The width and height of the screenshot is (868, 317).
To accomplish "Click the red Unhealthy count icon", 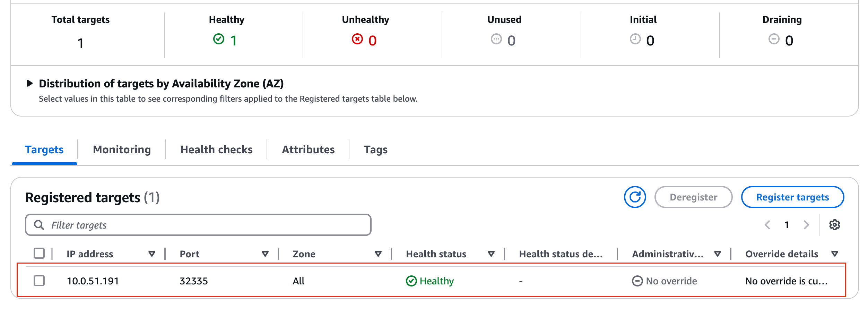I will click(x=357, y=39).
